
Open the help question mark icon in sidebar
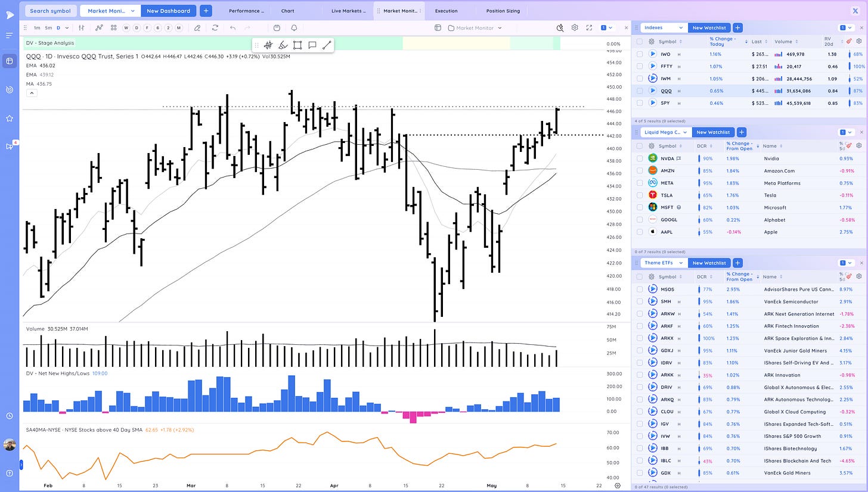coord(9,474)
